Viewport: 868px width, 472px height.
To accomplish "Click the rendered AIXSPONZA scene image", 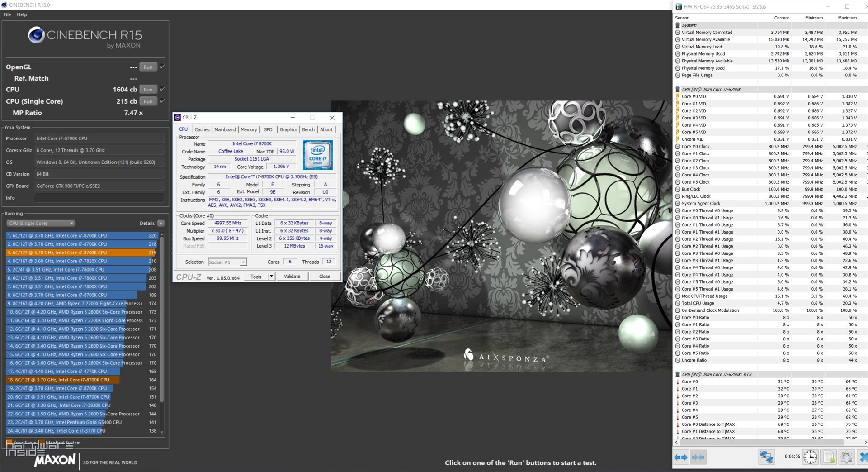I will click(x=501, y=236).
